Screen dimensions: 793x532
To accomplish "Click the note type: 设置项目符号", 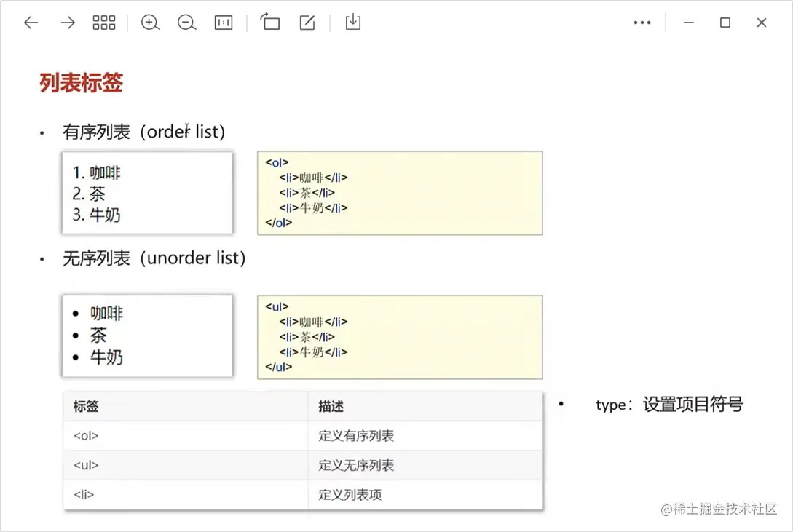I will point(670,404).
